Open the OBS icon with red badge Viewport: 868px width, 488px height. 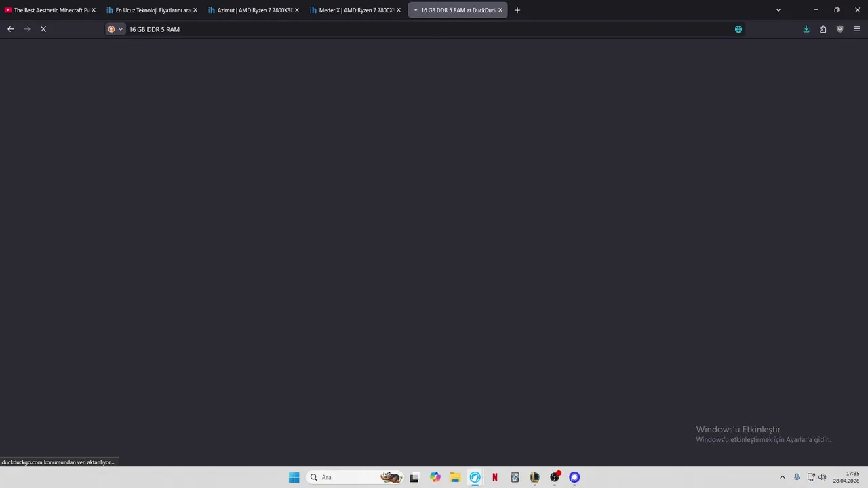tap(555, 477)
